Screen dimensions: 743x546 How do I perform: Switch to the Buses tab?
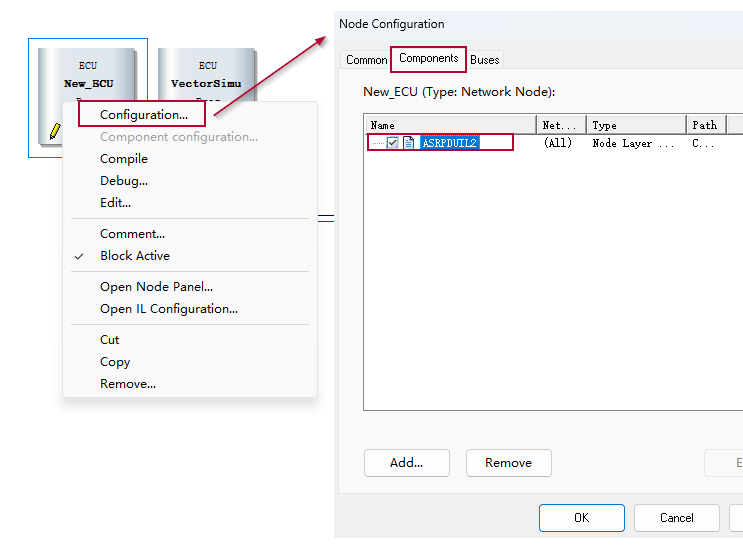click(x=485, y=60)
